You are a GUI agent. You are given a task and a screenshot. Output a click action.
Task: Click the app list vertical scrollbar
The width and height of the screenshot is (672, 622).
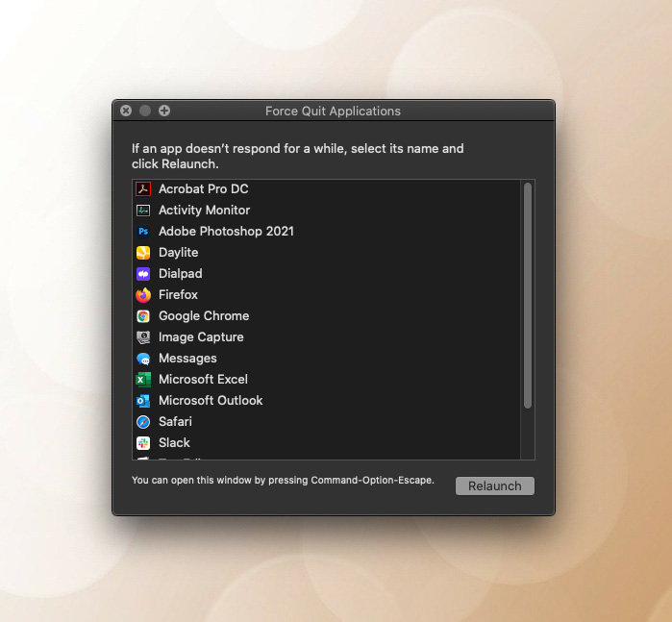(528, 296)
